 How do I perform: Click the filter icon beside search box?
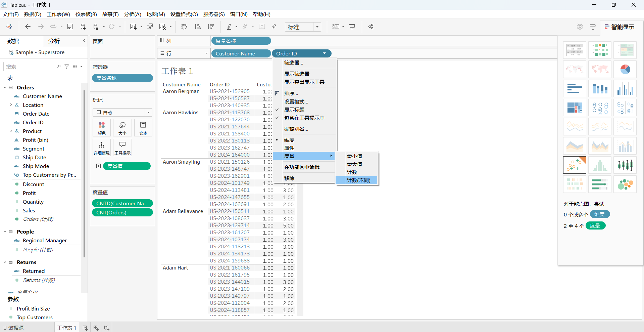pos(67,67)
